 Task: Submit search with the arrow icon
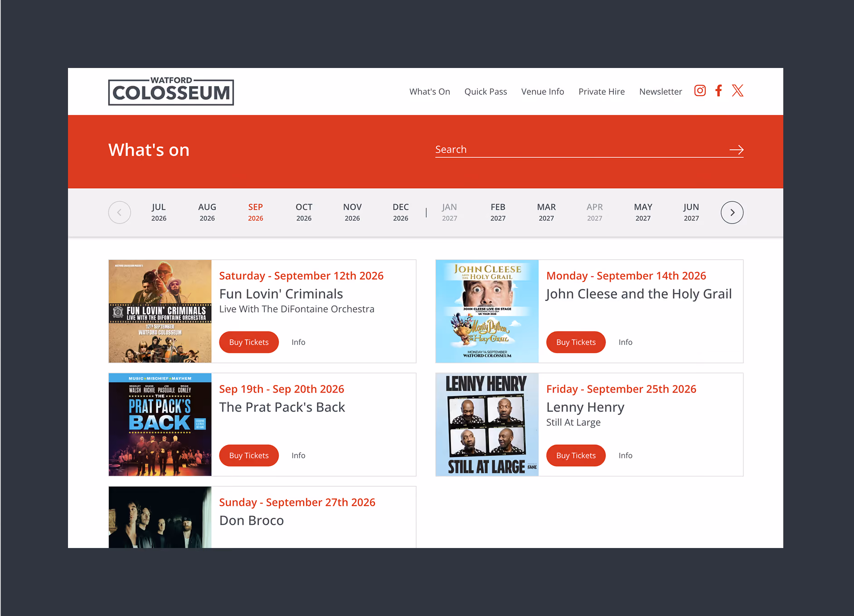point(737,150)
